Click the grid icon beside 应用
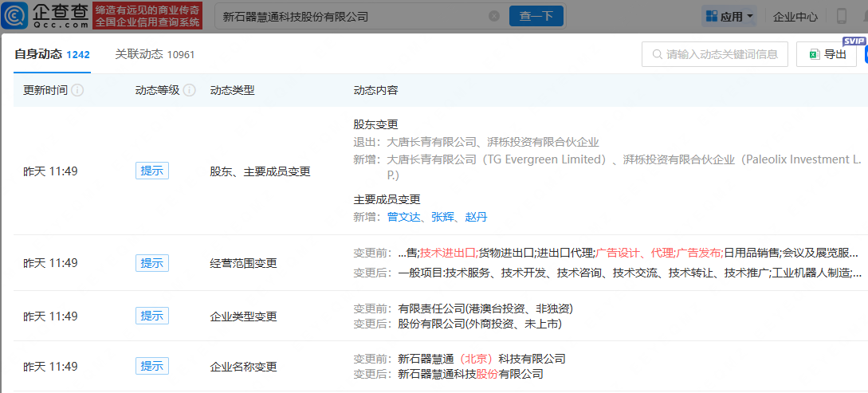 (711, 17)
